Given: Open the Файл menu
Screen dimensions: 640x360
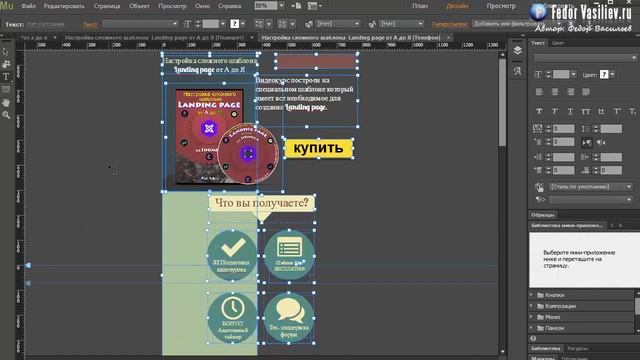Looking at the screenshot, I should point(28,6).
